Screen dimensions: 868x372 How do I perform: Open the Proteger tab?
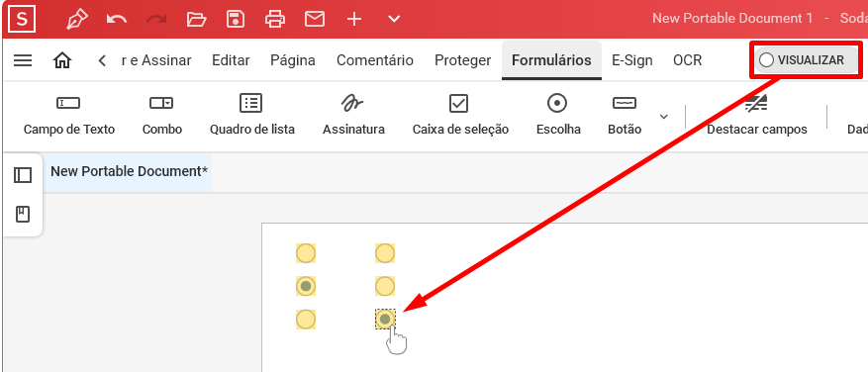point(463,60)
